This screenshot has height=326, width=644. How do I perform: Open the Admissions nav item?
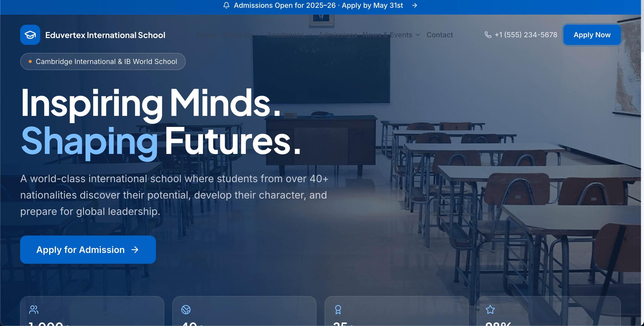click(338, 35)
